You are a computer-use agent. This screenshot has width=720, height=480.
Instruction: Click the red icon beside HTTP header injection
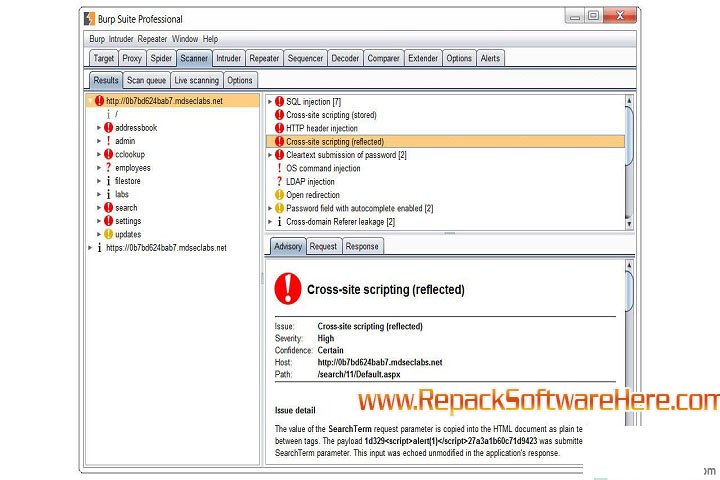[279, 128]
